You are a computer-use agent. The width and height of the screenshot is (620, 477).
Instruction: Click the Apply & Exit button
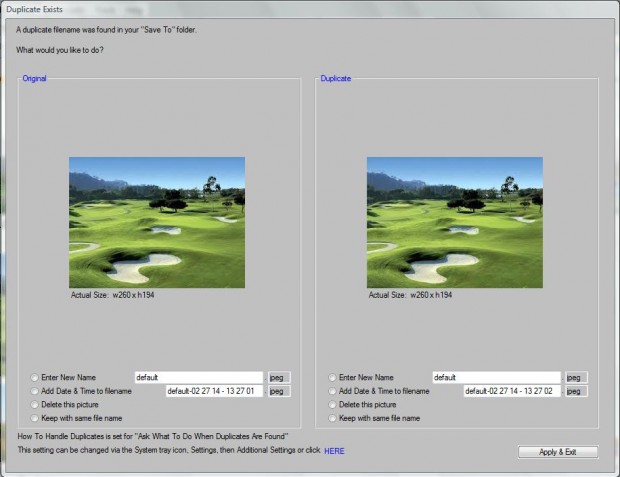[558, 452]
